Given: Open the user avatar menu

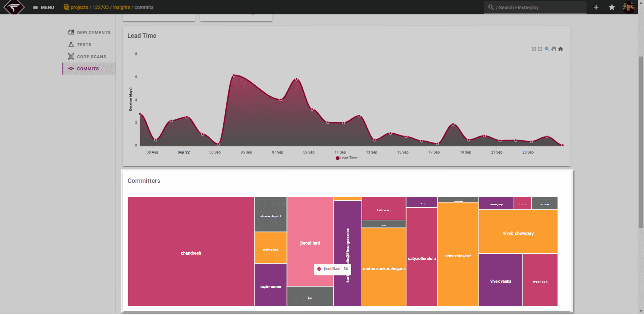Looking at the screenshot, I should [x=629, y=7].
